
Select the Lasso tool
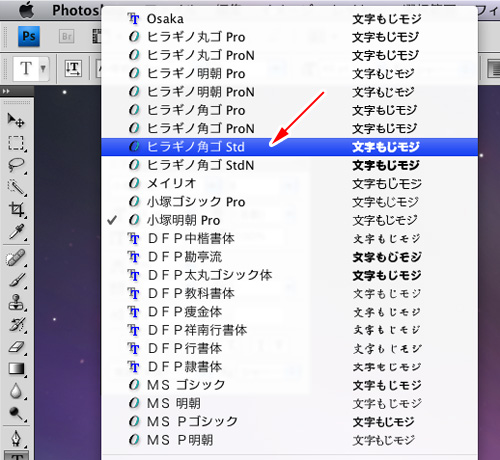point(16,165)
